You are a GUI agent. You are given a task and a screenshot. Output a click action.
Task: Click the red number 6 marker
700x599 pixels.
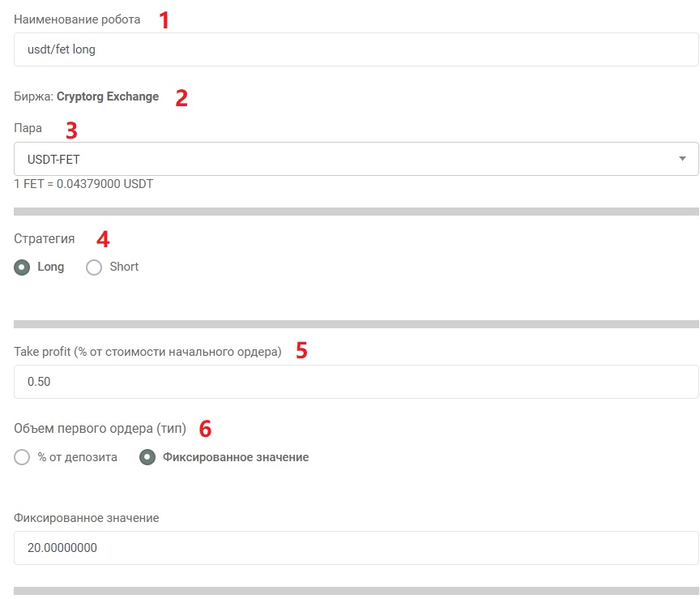tap(205, 429)
